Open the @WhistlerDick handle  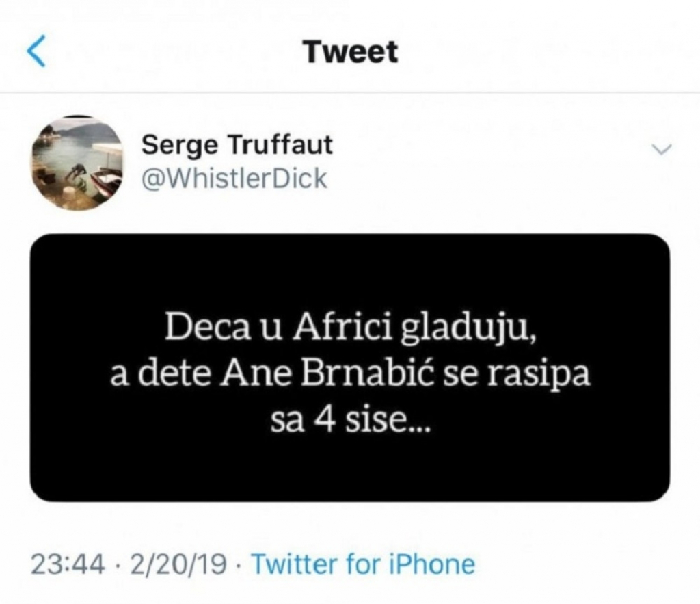234,179
